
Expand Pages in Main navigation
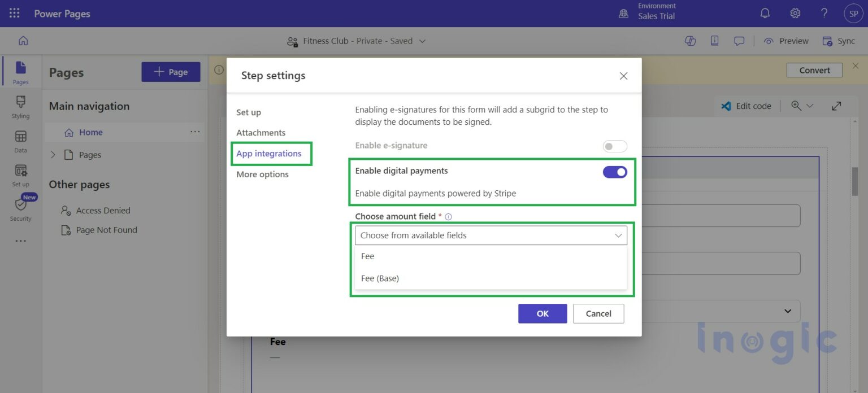click(53, 154)
